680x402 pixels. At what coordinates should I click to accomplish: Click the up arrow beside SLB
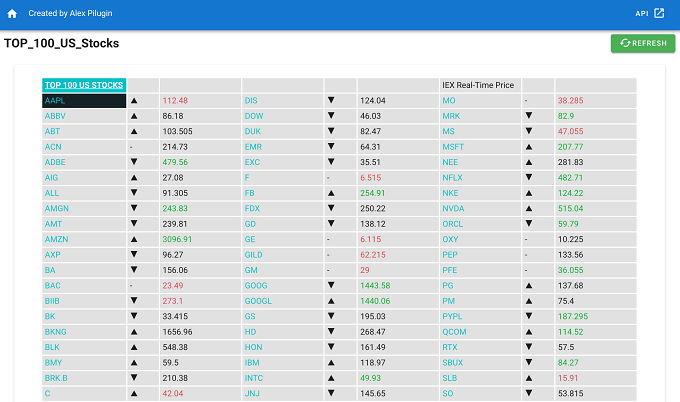click(x=529, y=378)
